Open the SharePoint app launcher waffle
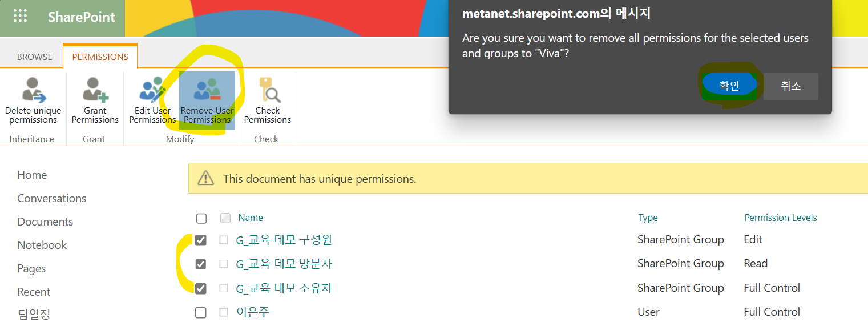 click(20, 16)
